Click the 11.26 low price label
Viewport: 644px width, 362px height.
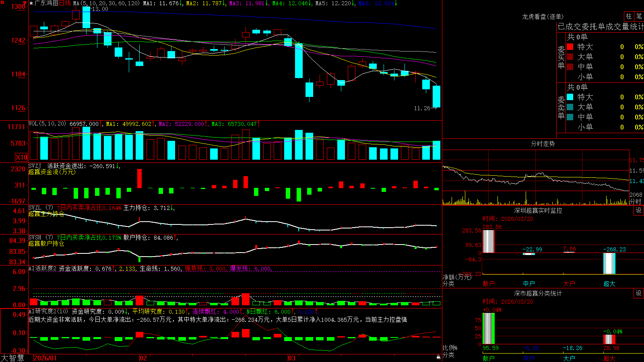pos(422,108)
